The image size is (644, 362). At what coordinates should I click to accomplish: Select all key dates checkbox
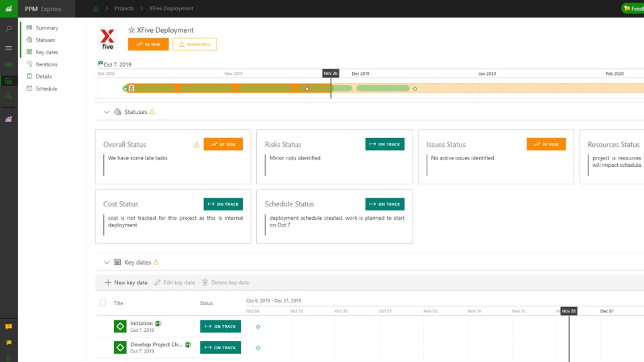103,303
